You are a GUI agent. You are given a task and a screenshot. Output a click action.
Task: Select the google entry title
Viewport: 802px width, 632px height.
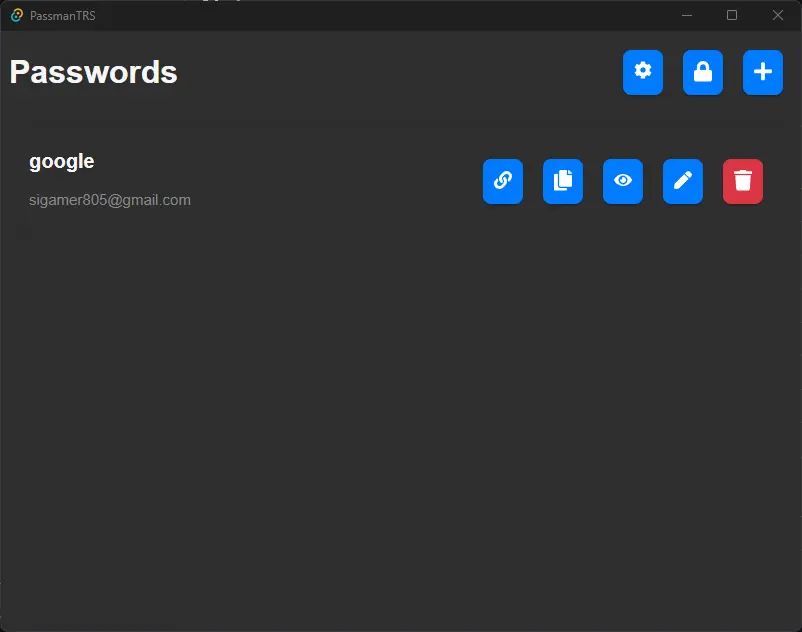tap(61, 162)
